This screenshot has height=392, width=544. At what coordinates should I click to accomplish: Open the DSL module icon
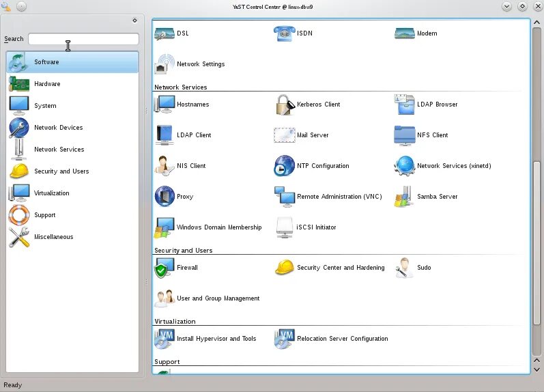(164, 33)
